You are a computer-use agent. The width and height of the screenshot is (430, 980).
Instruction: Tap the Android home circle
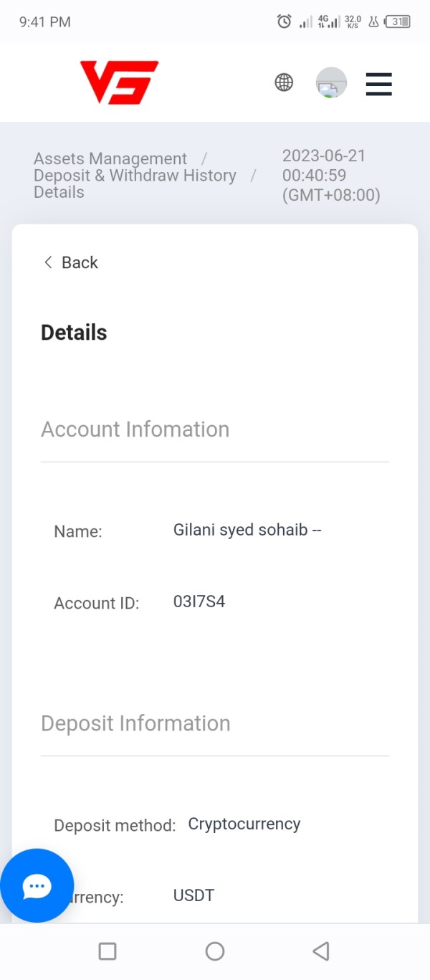[215, 951]
